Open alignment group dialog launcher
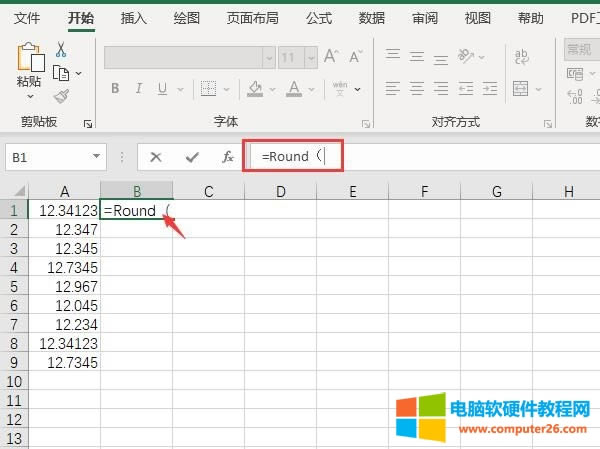 [x=548, y=124]
